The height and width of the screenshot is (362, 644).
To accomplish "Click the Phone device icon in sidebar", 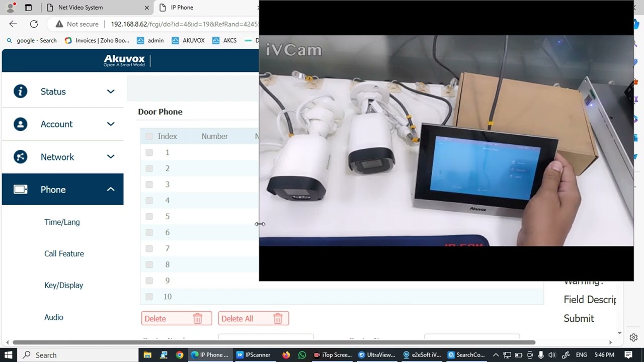I will [x=21, y=190].
